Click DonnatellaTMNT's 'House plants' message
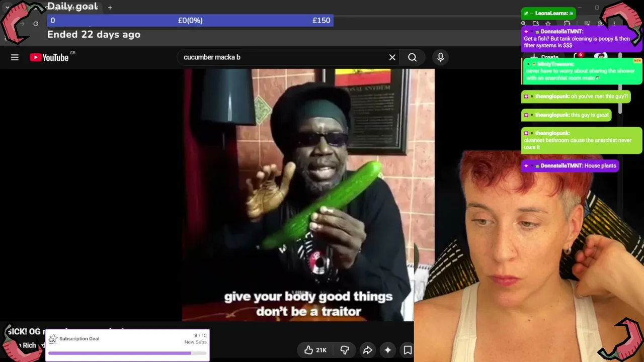Viewport: 644px width, 362px height. click(x=570, y=166)
